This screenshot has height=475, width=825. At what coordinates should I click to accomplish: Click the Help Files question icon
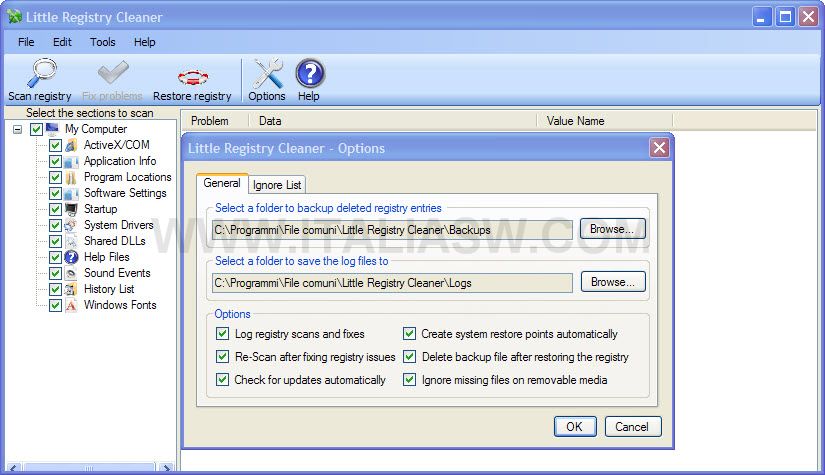pos(71,257)
